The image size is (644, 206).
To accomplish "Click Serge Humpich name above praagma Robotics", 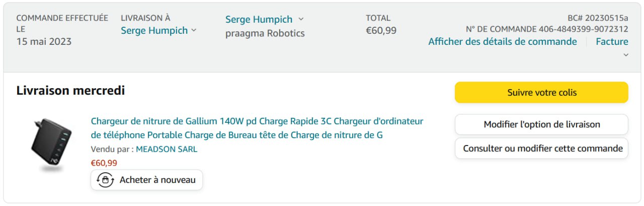I will 259,19.
